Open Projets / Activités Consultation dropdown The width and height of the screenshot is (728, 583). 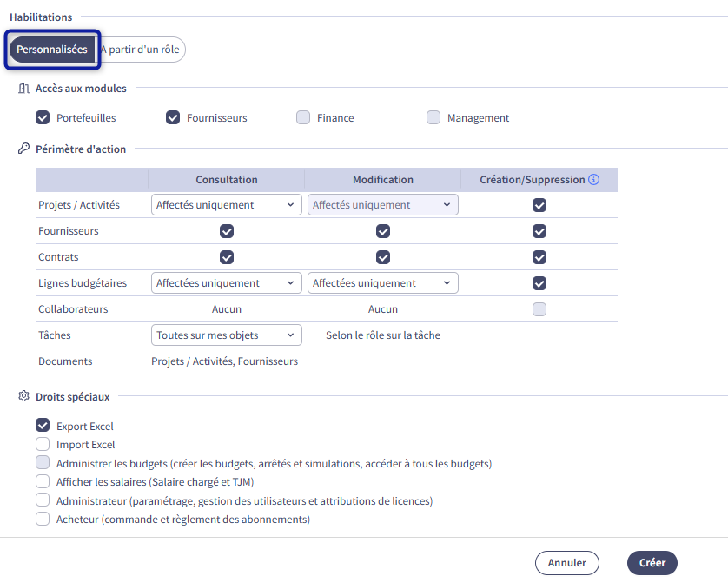click(x=227, y=205)
